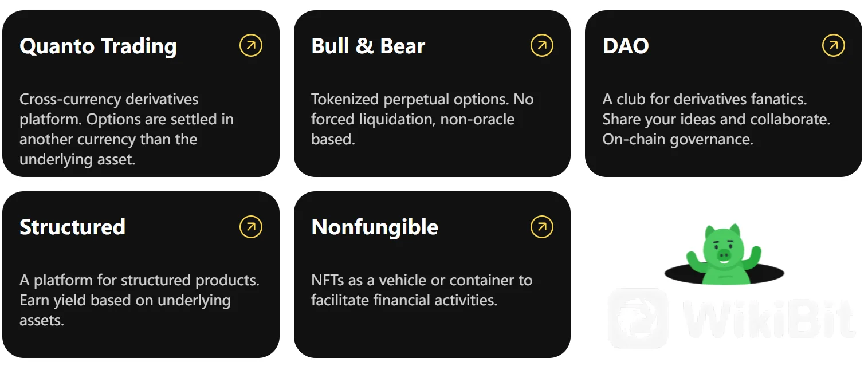Click the Nonfungible card arrow icon
The image size is (868, 366).
click(x=542, y=227)
